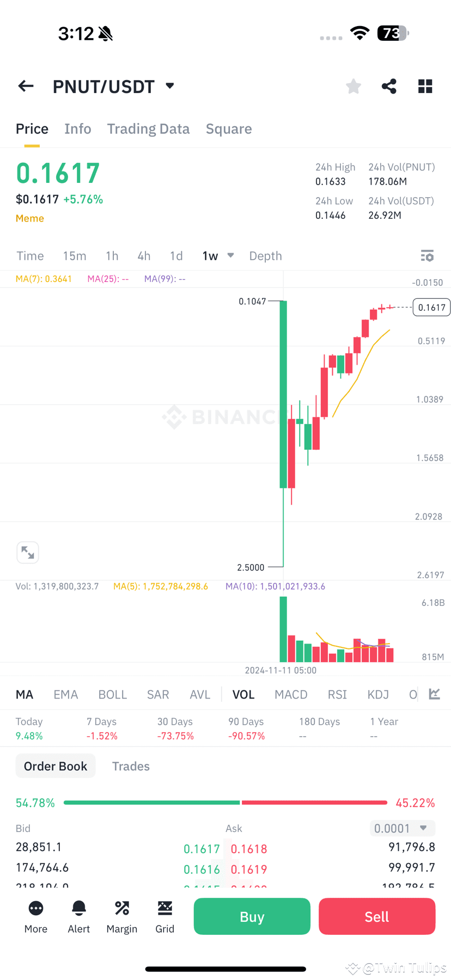Image resolution: width=451 pixels, height=980 pixels.
Task: Select the 0.1618 ask price row
Action: (249, 848)
